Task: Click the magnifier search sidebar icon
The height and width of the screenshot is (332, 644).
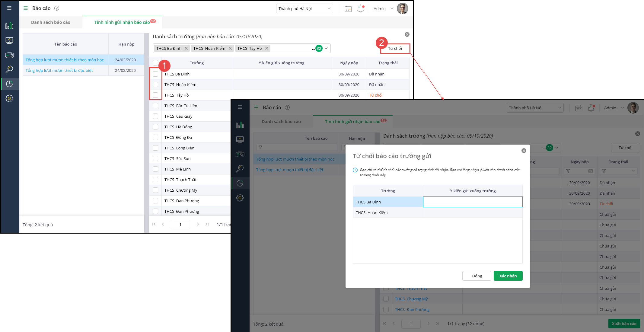Action: (x=9, y=69)
